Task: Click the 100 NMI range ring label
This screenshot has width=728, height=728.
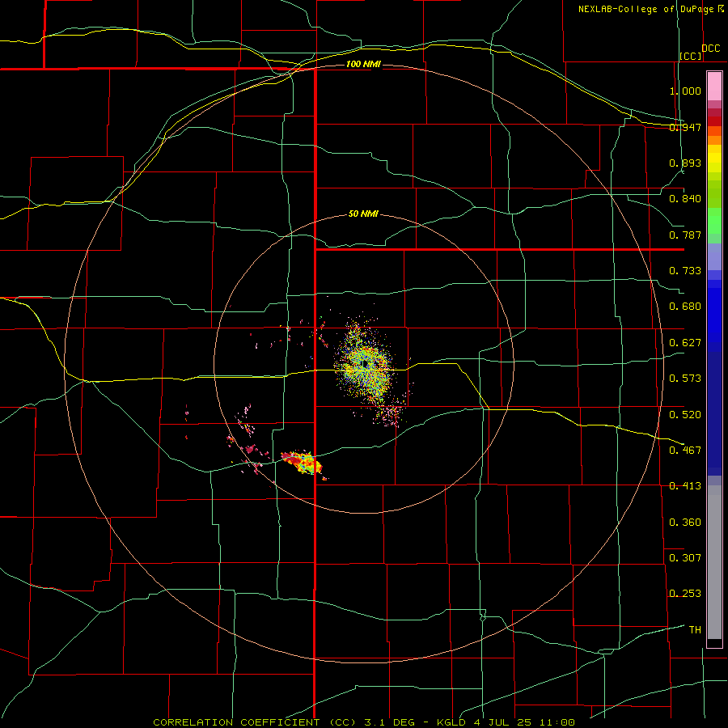Action: coord(363,64)
